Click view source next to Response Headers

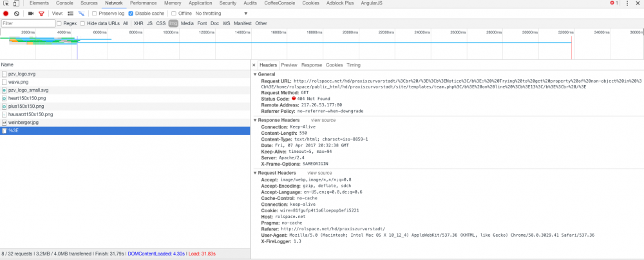coord(323,120)
